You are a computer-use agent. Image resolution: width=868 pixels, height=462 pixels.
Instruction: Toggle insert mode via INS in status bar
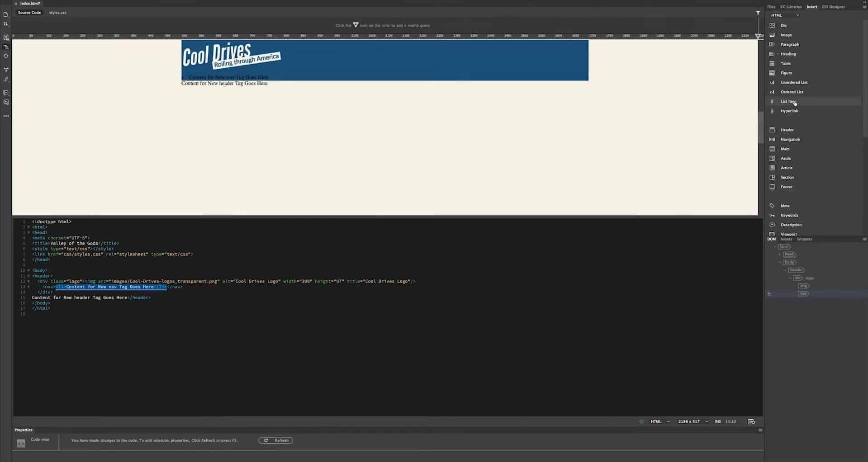click(717, 421)
